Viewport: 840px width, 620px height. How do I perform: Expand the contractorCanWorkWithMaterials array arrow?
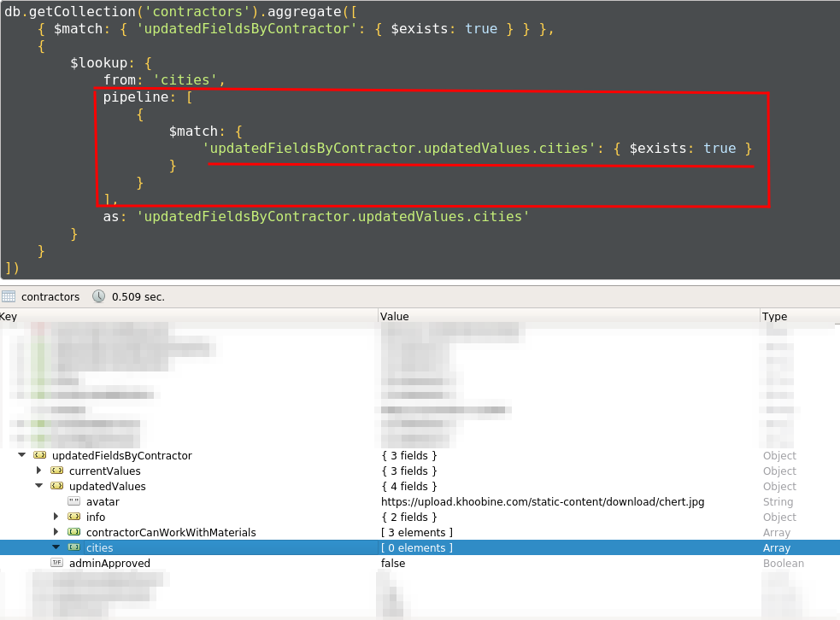click(56, 533)
